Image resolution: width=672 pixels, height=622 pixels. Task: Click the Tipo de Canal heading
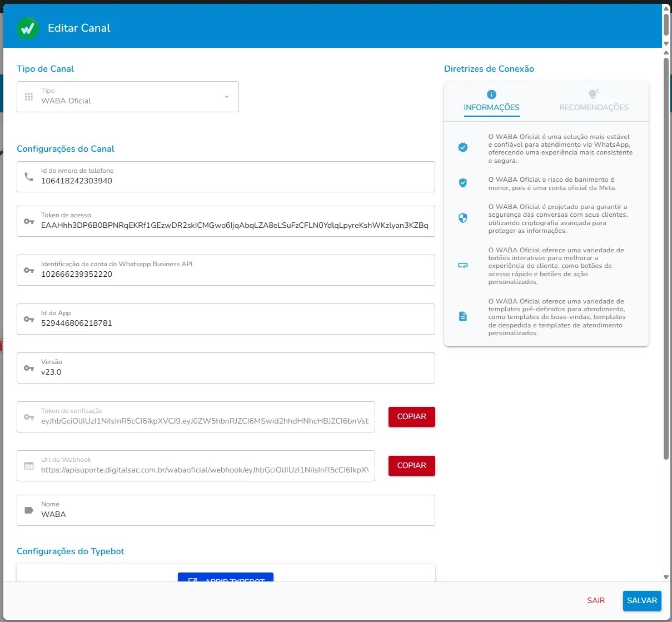[45, 69]
